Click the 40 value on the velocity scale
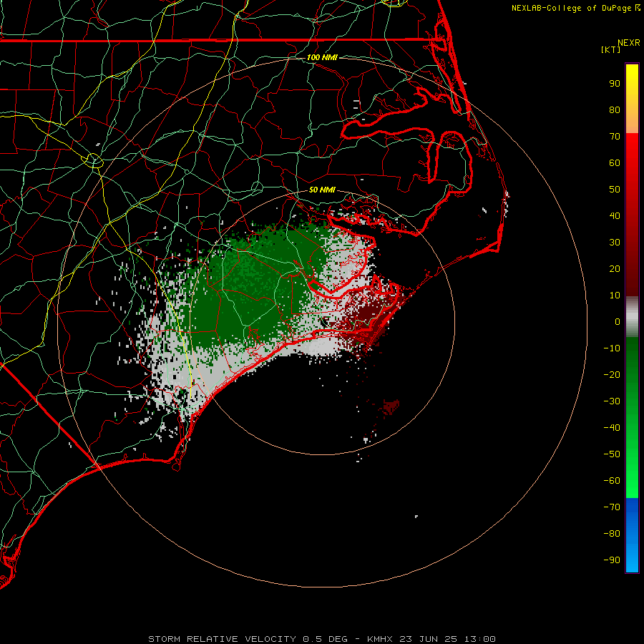Image resolution: width=644 pixels, height=644 pixels. coord(615,215)
